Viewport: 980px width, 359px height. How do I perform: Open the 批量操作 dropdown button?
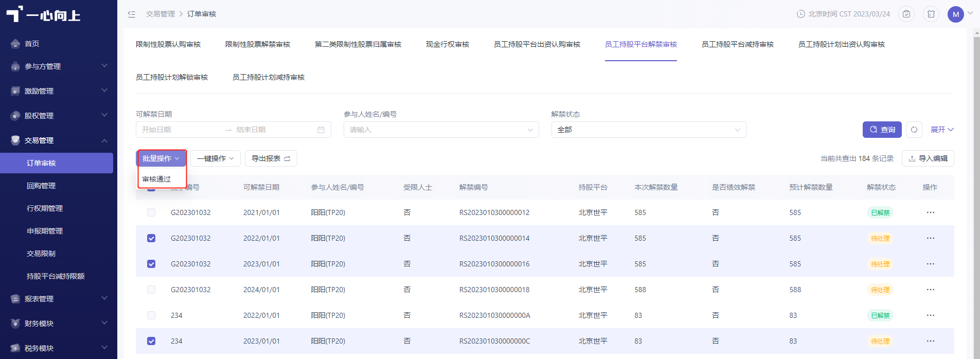click(161, 158)
